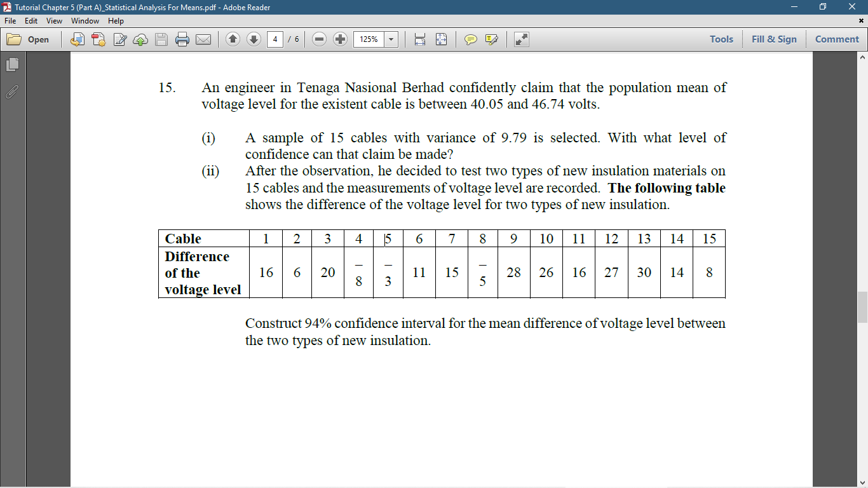
Task: Open the Comment pane
Action: coord(837,39)
